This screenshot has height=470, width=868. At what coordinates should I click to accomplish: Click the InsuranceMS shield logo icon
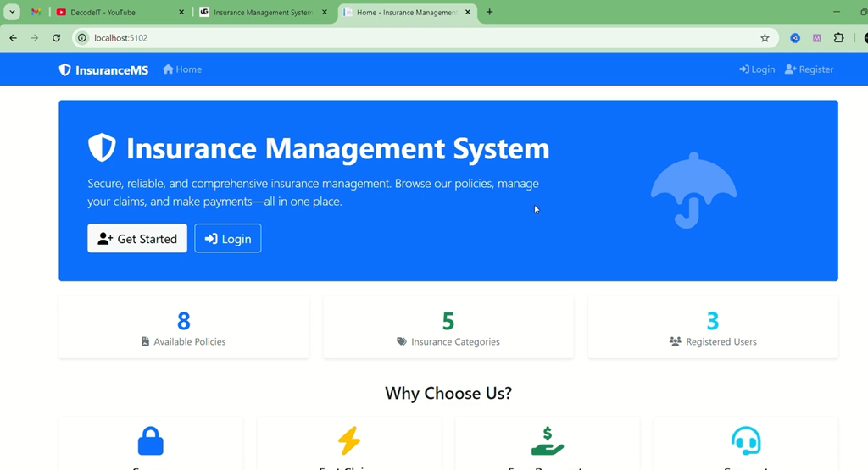(64, 69)
